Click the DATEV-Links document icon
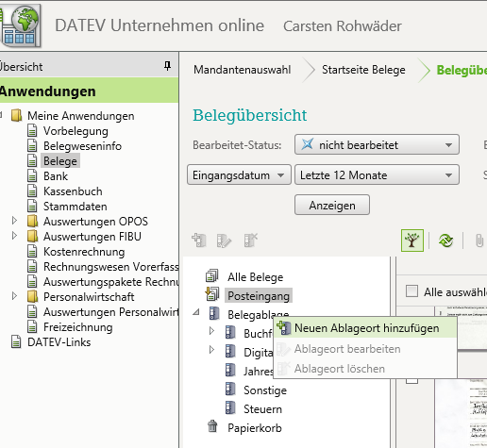 16,341
